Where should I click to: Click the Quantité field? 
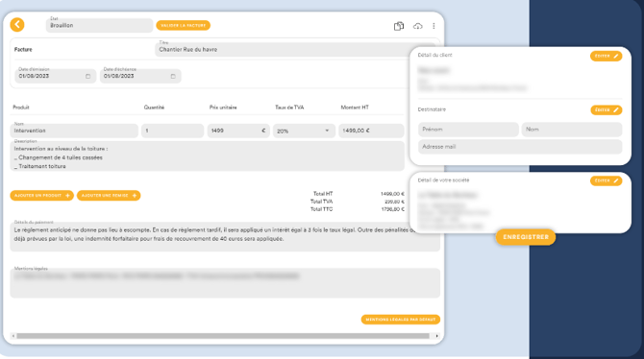click(172, 131)
